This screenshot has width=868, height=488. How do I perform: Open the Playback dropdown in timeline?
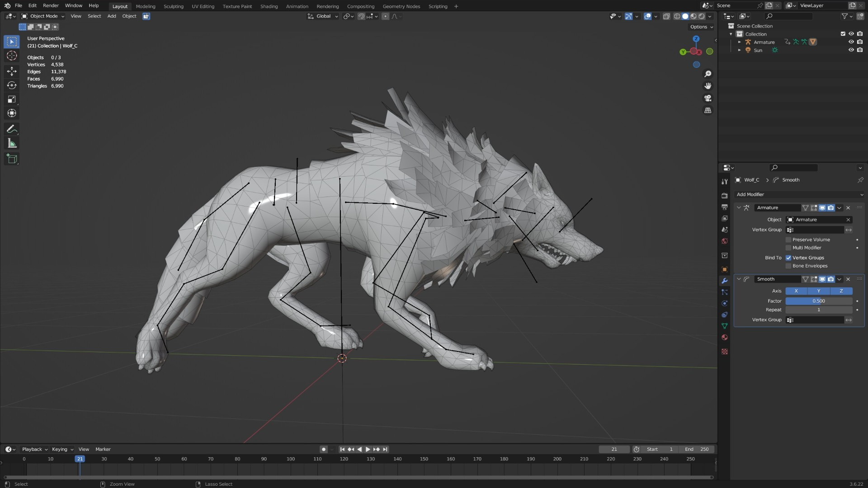point(35,449)
